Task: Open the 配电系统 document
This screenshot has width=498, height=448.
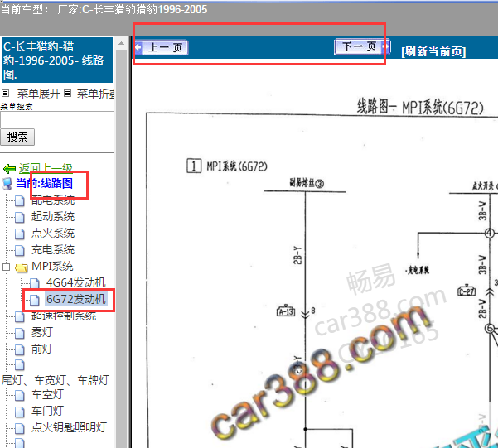Action: (x=53, y=200)
